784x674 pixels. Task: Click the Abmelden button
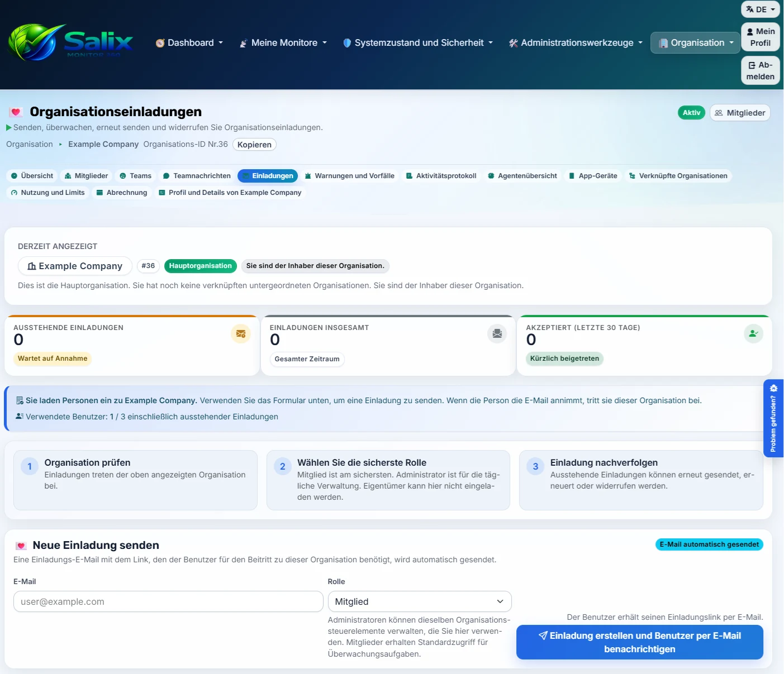761,70
